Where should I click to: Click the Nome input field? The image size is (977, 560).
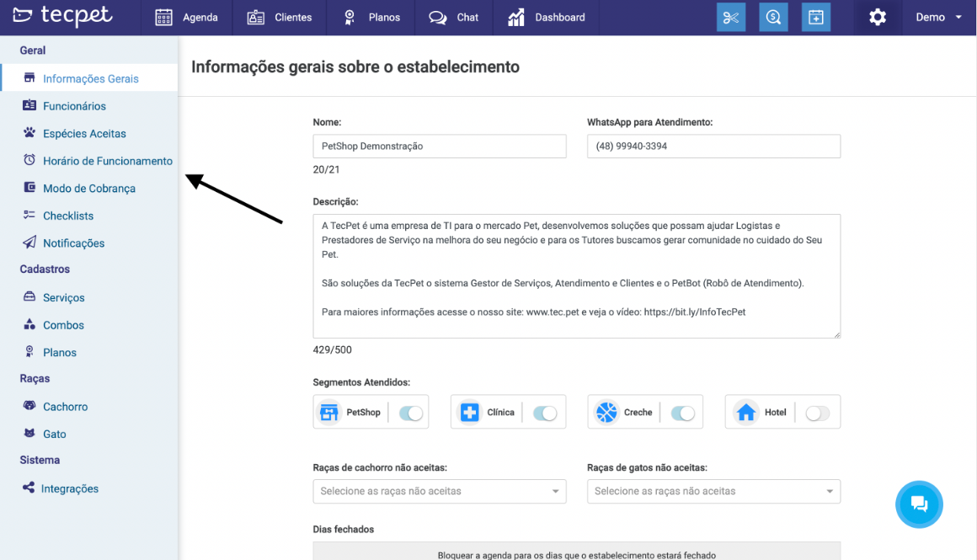click(x=439, y=147)
